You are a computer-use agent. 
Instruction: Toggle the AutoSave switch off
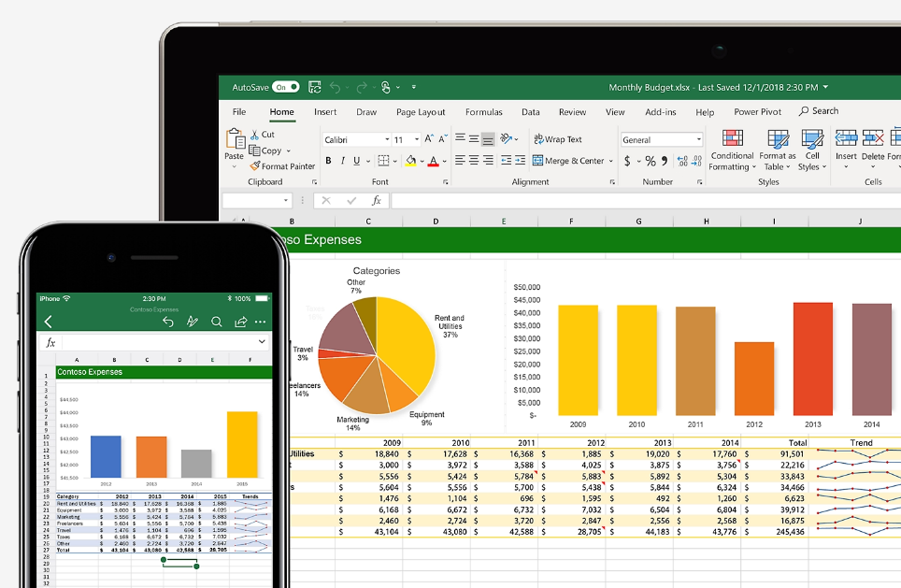click(286, 87)
